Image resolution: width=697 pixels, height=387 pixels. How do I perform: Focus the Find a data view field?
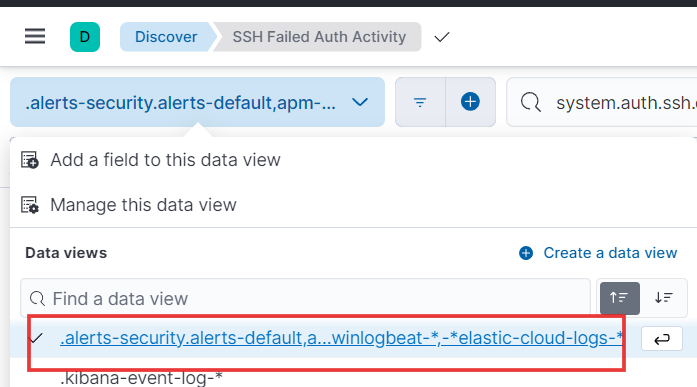[x=305, y=298]
